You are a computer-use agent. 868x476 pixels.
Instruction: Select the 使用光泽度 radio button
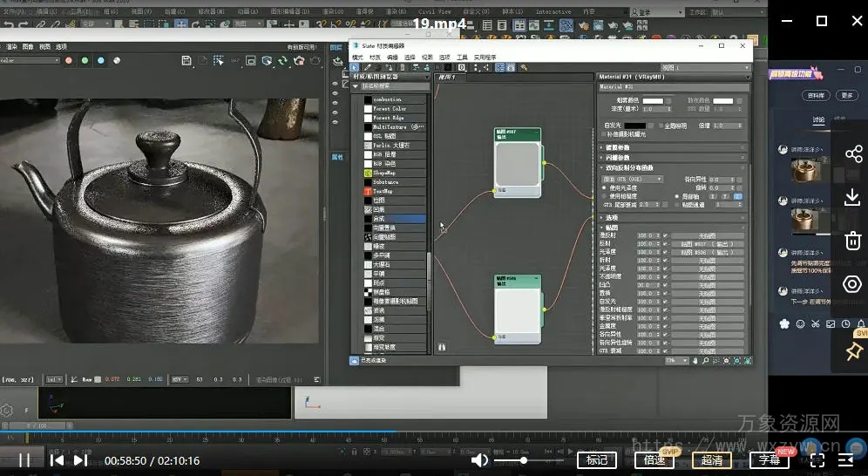606,188
